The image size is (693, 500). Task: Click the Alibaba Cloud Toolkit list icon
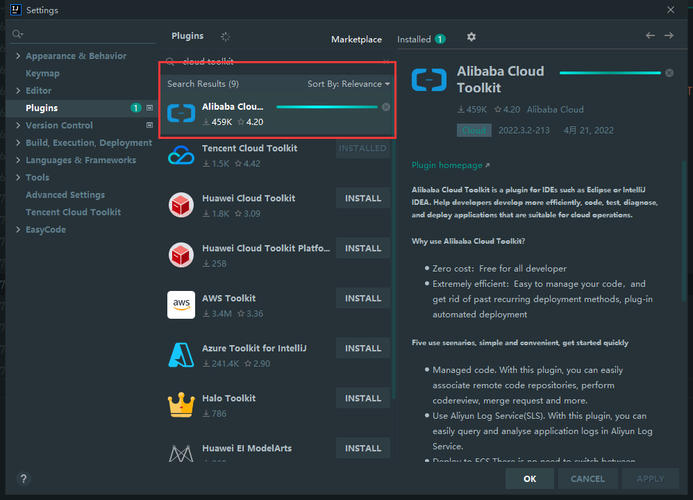[x=181, y=113]
